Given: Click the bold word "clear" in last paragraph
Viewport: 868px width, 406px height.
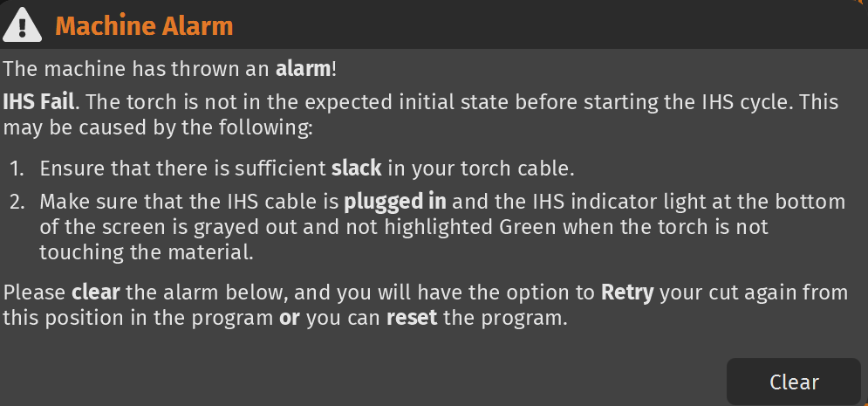Looking at the screenshot, I should (x=96, y=292).
